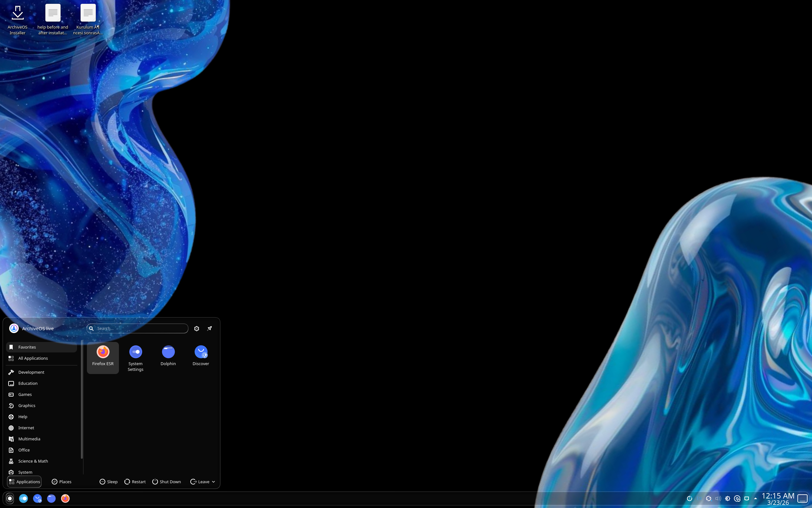Launch Firefox from the taskbar
Screen dimensions: 812x508
pos(65,498)
